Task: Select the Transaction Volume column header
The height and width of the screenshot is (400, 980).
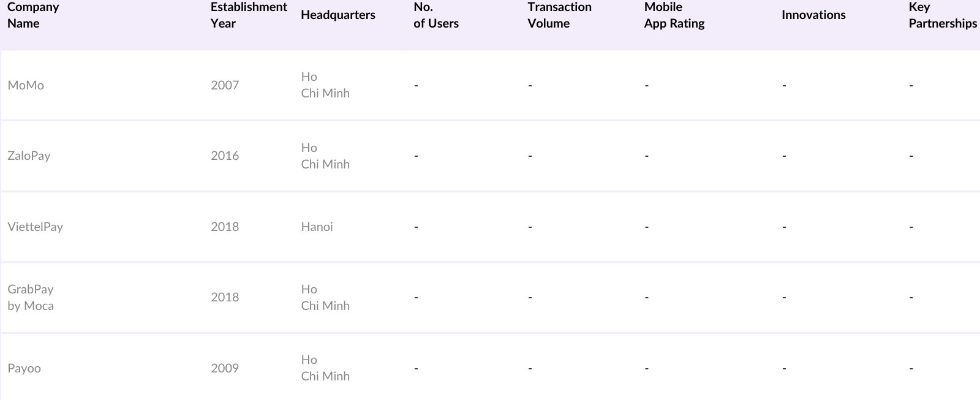Action: click(x=559, y=15)
